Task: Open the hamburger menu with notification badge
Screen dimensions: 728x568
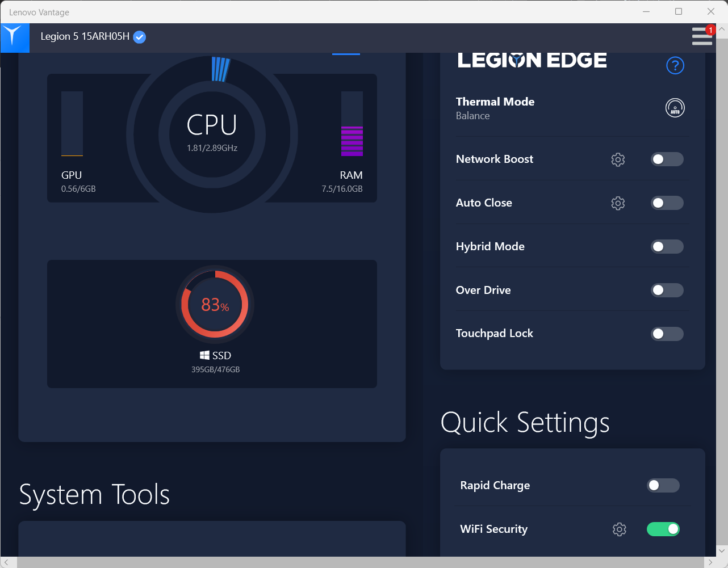Action: 702,36
